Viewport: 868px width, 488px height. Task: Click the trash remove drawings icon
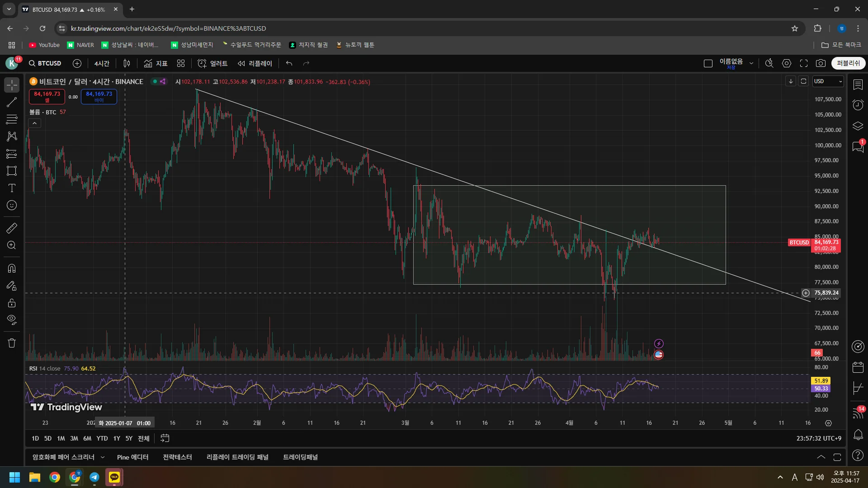(x=12, y=343)
